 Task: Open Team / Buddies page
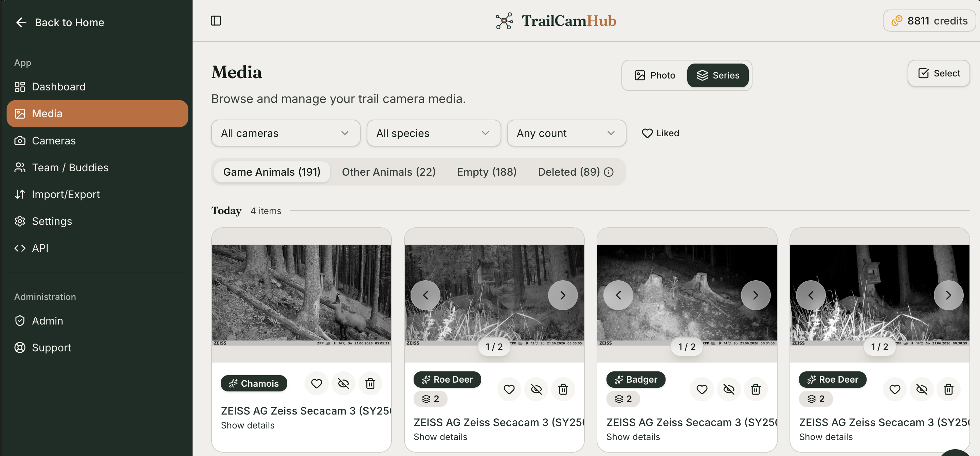click(97, 167)
